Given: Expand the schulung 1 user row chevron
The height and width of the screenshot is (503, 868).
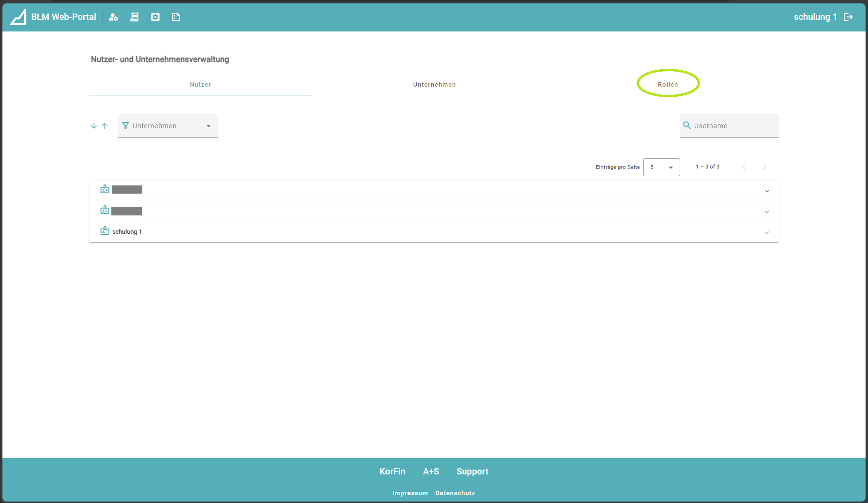Looking at the screenshot, I should point(766,232).
